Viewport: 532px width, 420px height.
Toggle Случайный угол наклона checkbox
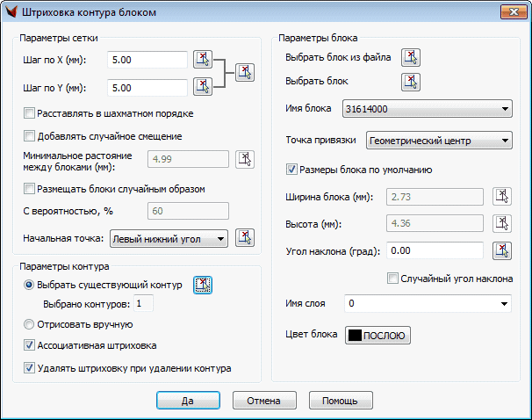click(393, 279)
